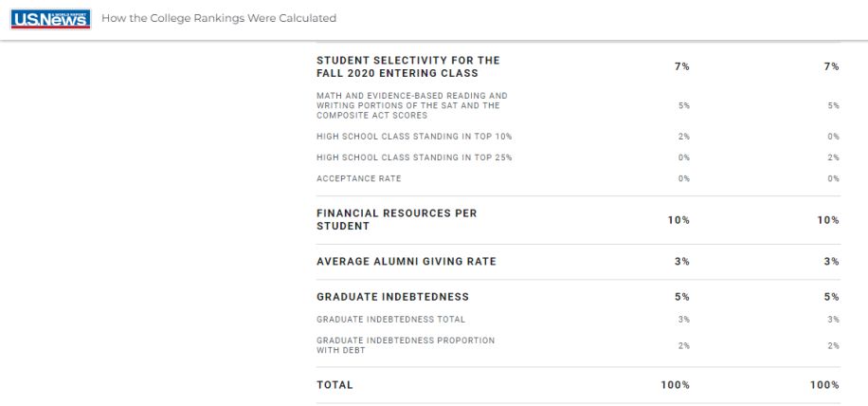
Task: Select left-column 10% for Financial Resources
Action: click(678, 220)
